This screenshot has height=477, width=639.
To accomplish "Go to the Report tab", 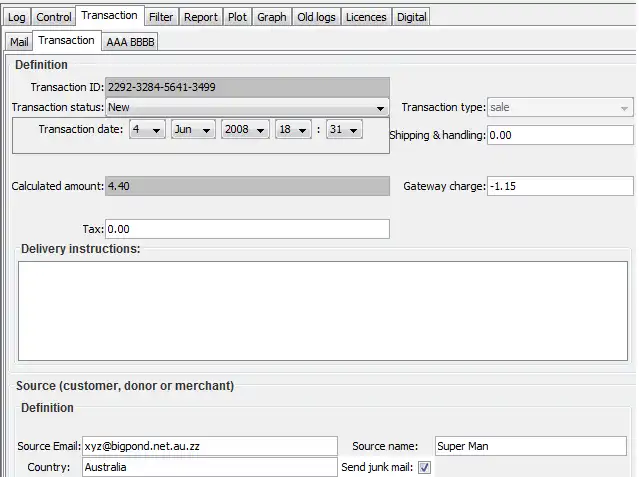I will [201, 17].
